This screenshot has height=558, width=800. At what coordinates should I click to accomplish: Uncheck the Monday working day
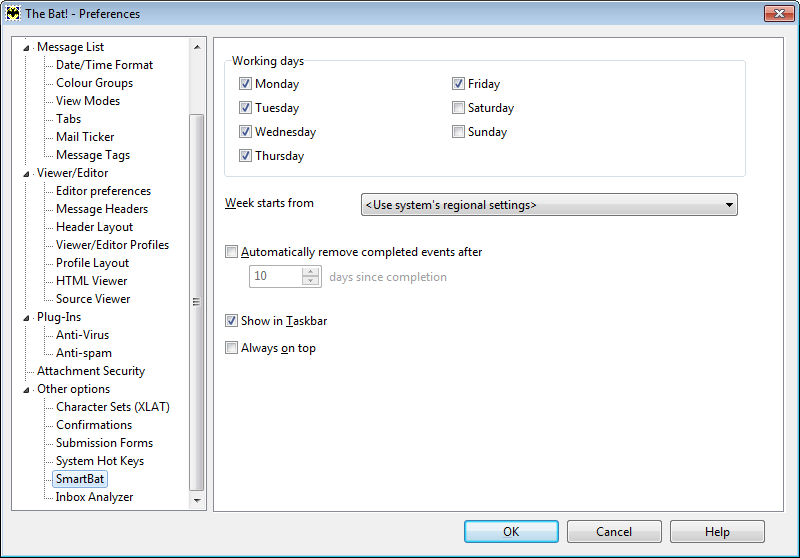pos(245,84)
